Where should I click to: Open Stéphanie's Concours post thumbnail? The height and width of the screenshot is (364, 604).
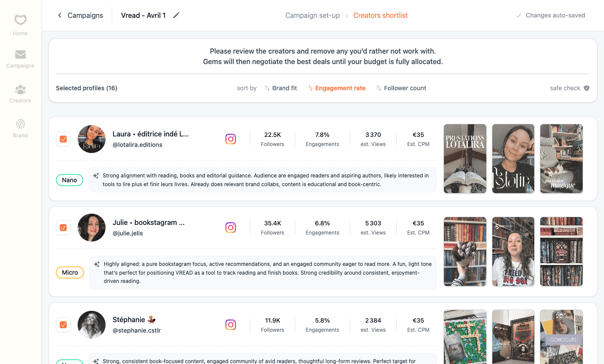pyautogui.click(x=561, y=337)
